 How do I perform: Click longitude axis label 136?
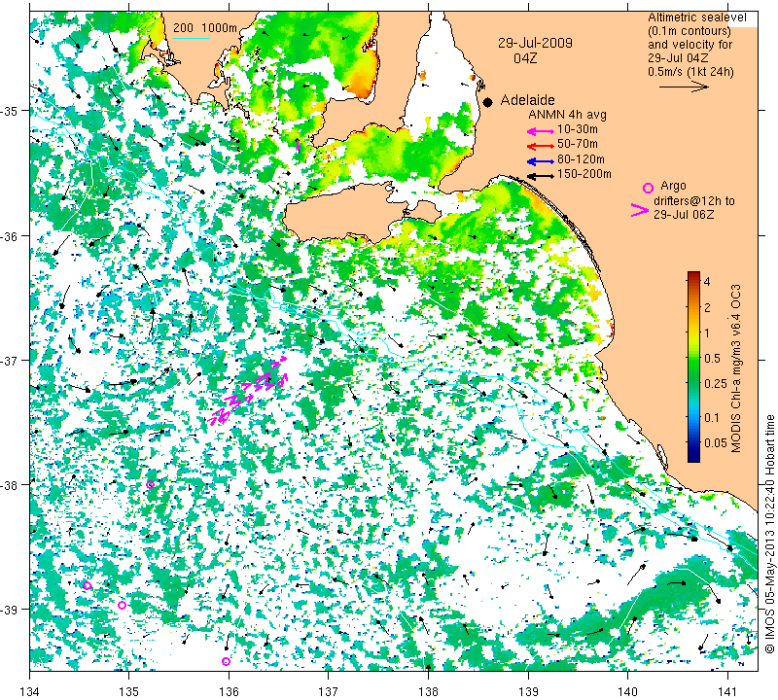coord(229,690)
